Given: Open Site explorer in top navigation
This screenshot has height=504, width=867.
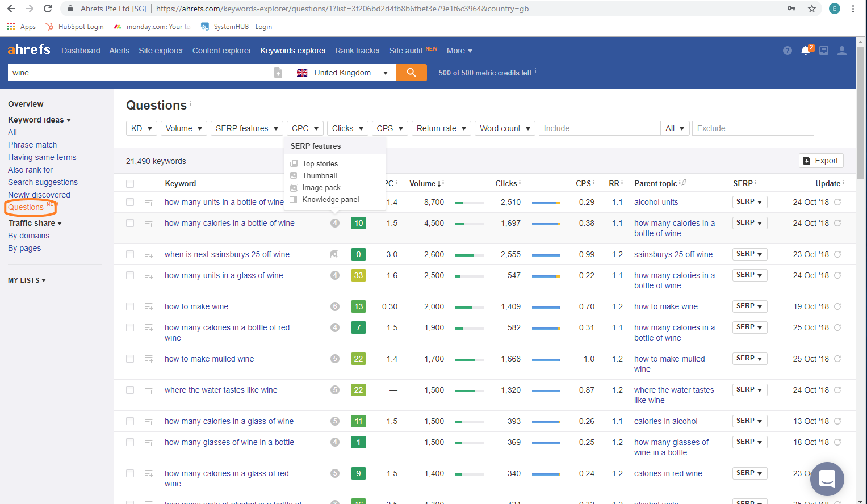Looking at the screenshot, I should (x=161, y=51).
